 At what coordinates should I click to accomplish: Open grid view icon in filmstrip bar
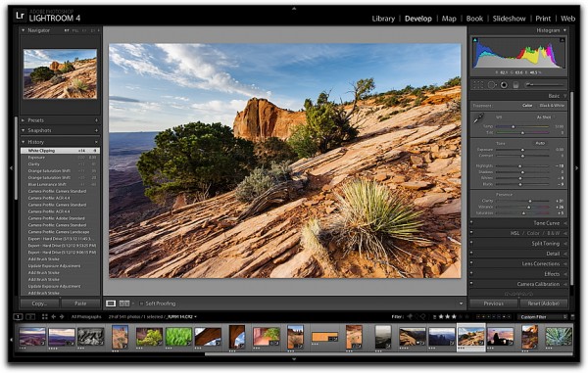point(45,317)
